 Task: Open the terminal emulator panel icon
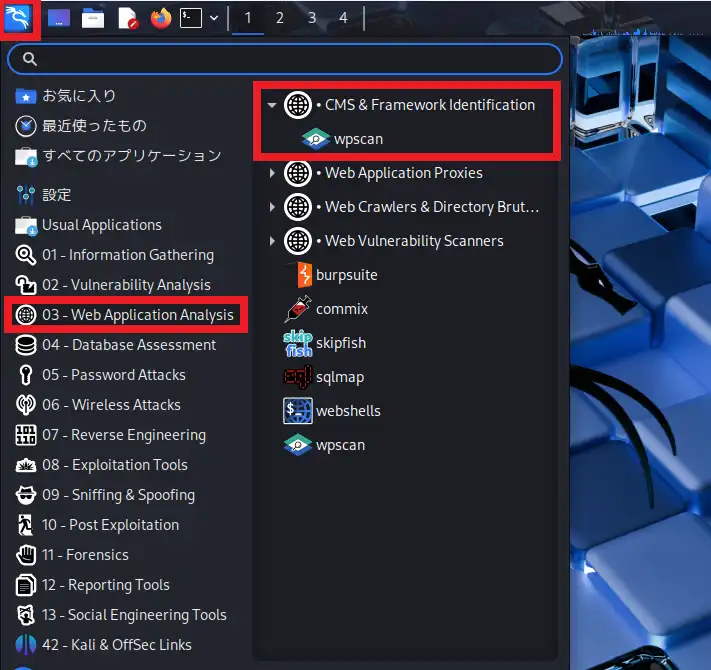191,18
